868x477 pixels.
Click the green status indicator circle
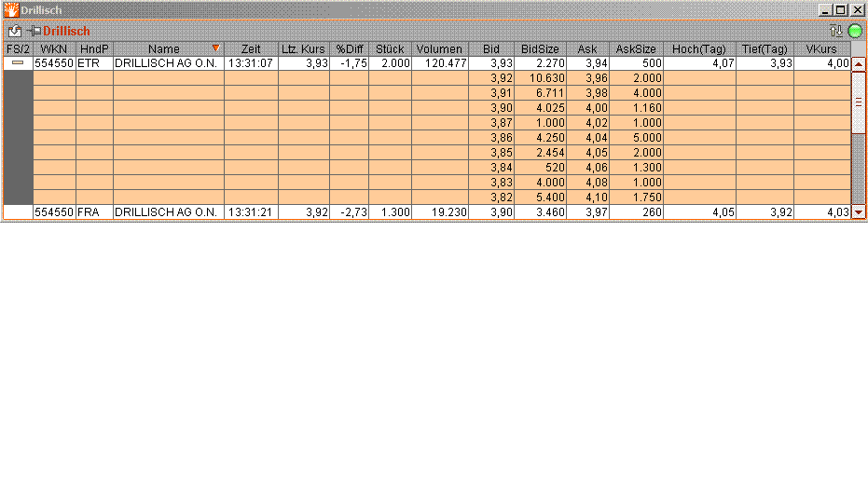(x=855, y=31)
